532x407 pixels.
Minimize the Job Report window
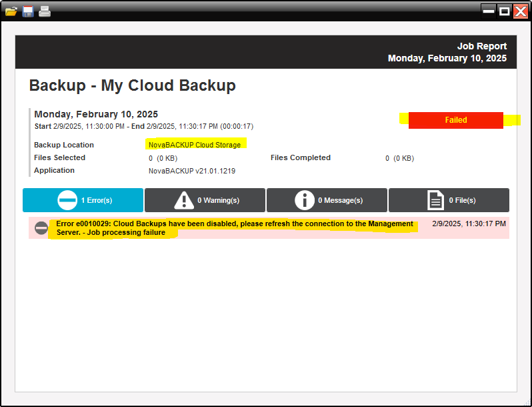click(489, 11)
